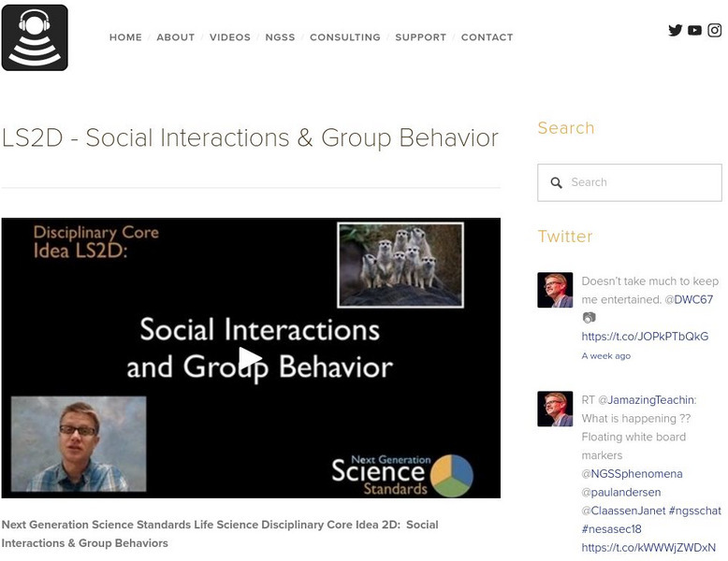Click avatar of first tweet
The height and width of the screenshot is (561, 728).
click(555, 290)
